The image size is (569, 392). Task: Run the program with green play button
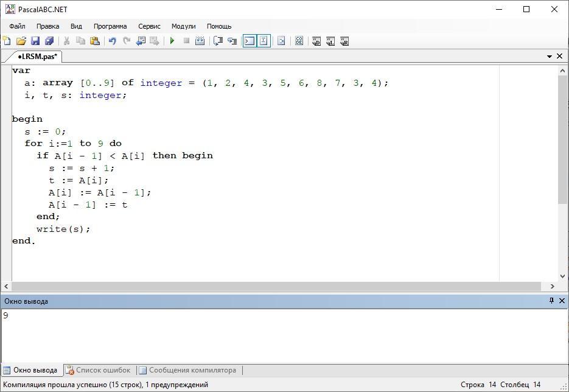click(x=172, y=41)
